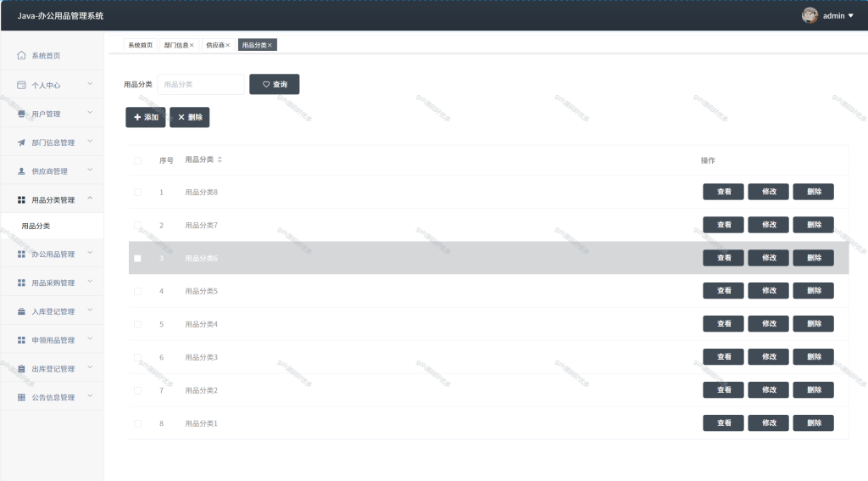
Task: Click the 用户管理 sidebar icon
Action: click(21, 114)
